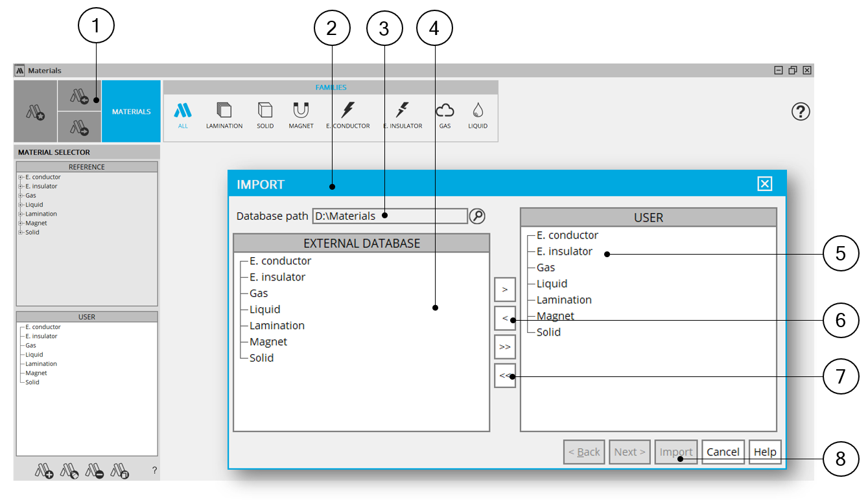Select the ALL families tab

183,115
